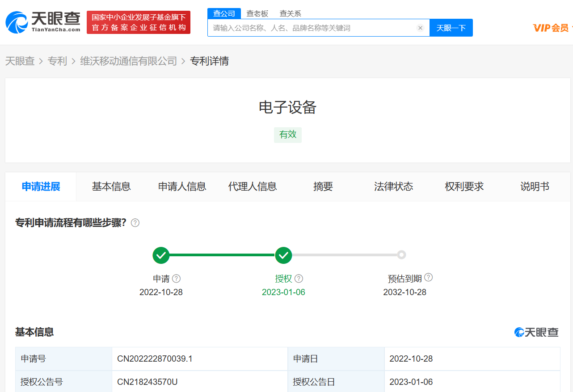Click the 申请号 label cell
The width and height of the screenshot is (573, 392).
(63, 359)
